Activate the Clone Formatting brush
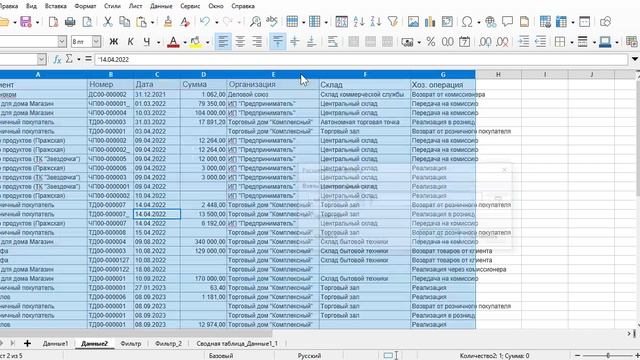The height and width of the screenshot is (360, 640). (x=168, y=22)
